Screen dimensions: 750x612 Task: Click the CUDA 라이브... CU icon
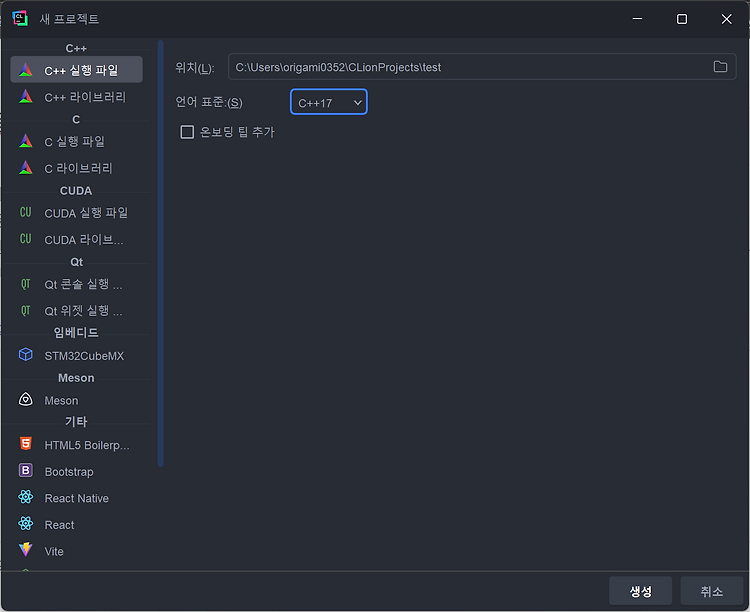tap(26, 239)
